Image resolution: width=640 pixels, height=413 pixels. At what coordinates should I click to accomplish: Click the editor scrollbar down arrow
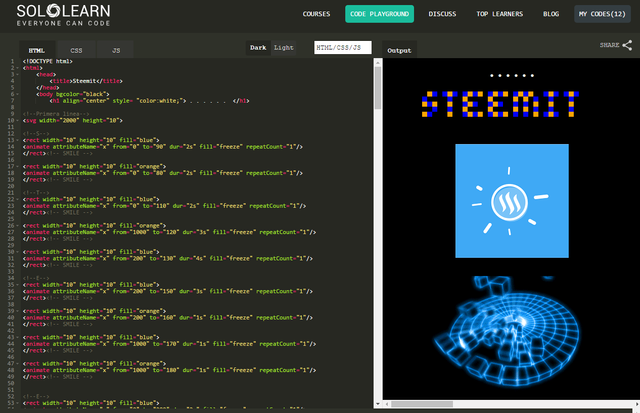click(x=378, y=404)
